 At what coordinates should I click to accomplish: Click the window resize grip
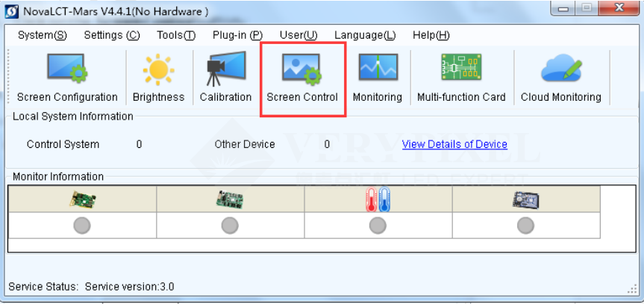point(633,290)
